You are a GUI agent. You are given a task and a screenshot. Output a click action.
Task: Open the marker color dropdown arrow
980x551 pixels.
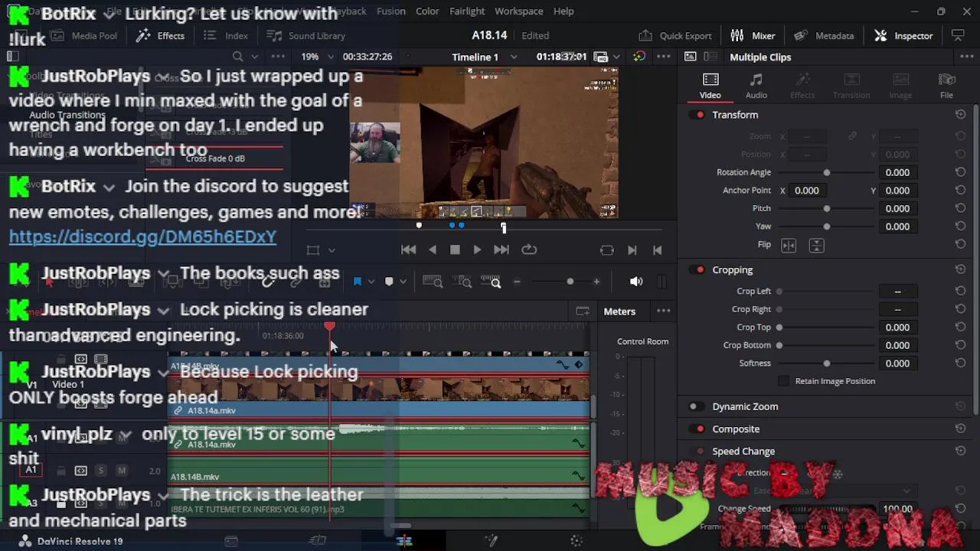403,282
